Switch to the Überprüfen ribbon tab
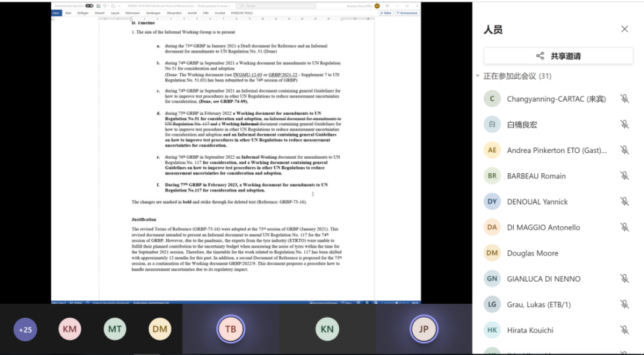Screen dimensions: 644x355 click(174, 12)
